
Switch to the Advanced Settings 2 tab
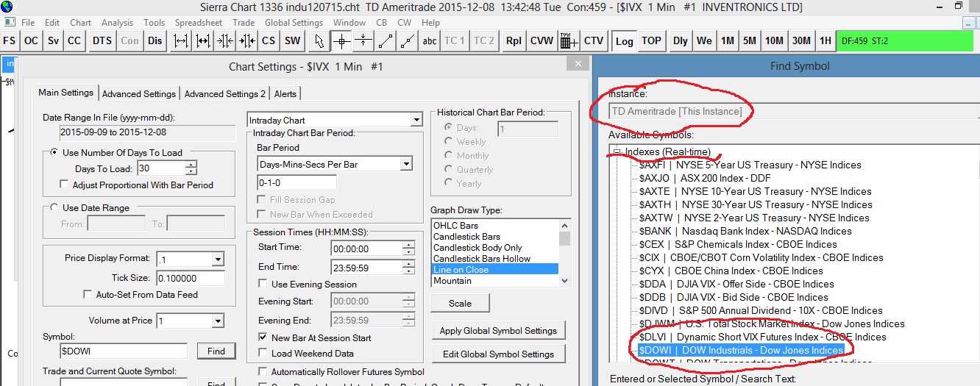point(225,93)
